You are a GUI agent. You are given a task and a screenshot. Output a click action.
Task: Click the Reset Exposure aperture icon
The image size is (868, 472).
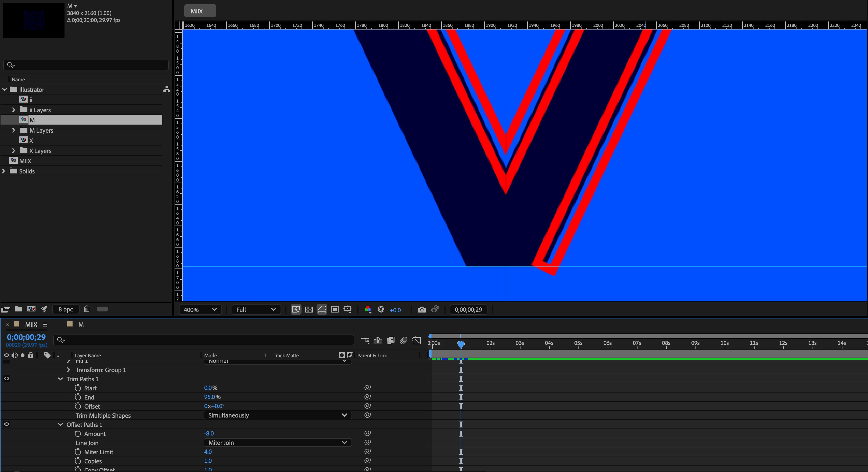pos(381,309)
